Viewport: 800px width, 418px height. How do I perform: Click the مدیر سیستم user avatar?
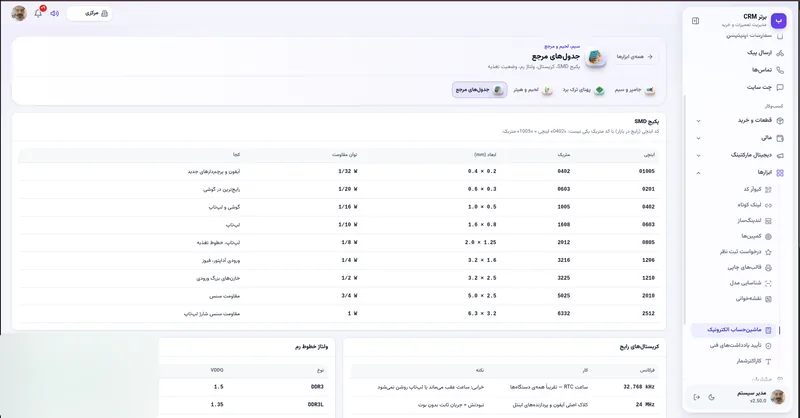click(778, 397)
